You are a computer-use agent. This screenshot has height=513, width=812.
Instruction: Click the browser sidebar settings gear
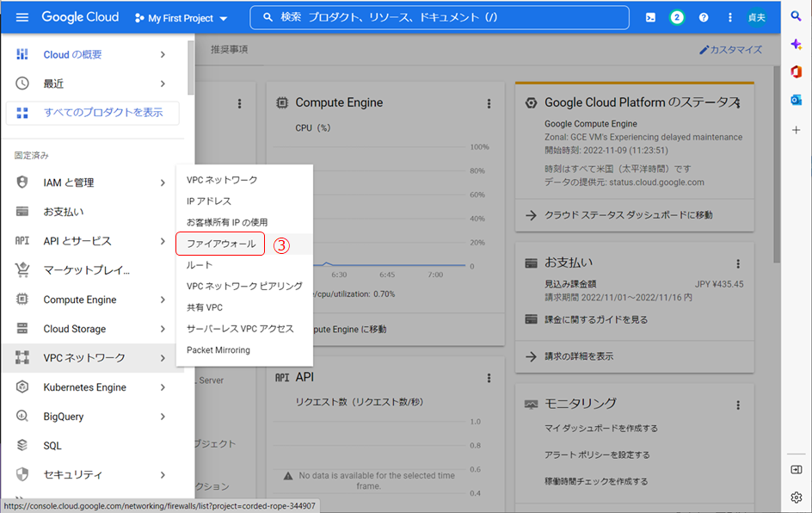797,497
